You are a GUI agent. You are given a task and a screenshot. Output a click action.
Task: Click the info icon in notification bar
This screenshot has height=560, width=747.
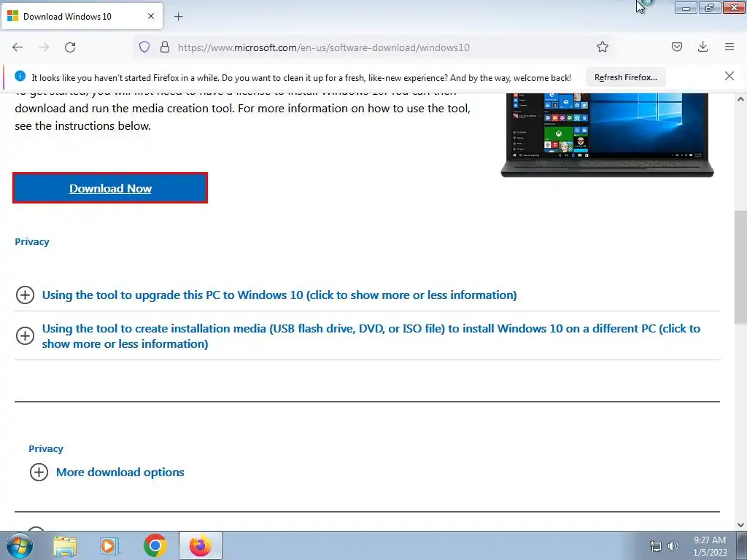tap(20, 76)
